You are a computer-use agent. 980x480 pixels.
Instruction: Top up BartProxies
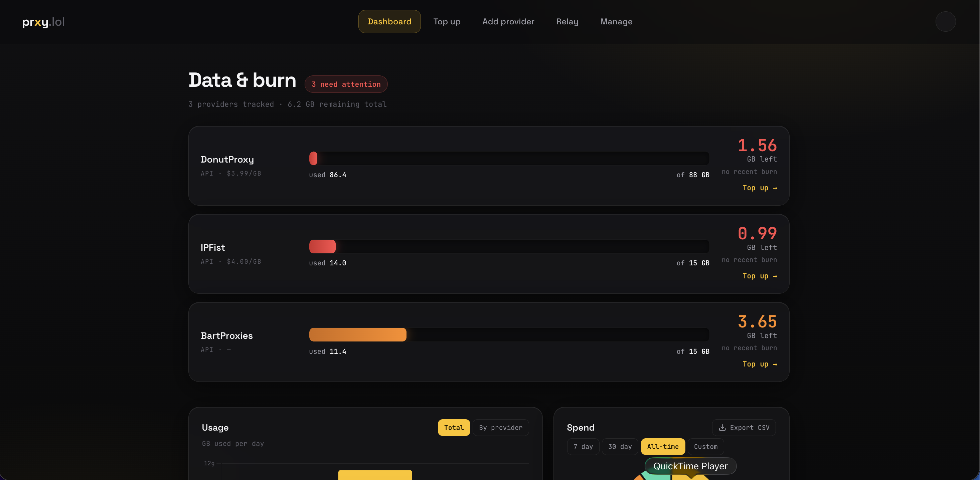[x=759, y=364]
